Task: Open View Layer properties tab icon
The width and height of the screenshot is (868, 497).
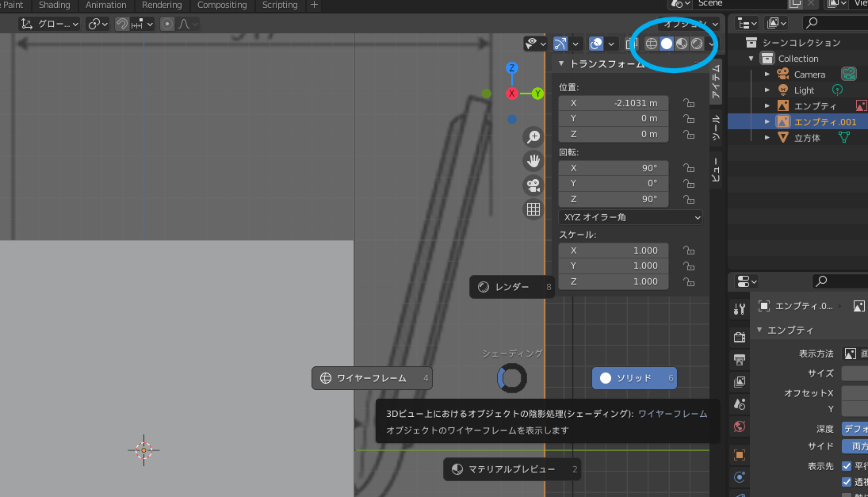Action: pyautogui.click(x=740, y=382)
